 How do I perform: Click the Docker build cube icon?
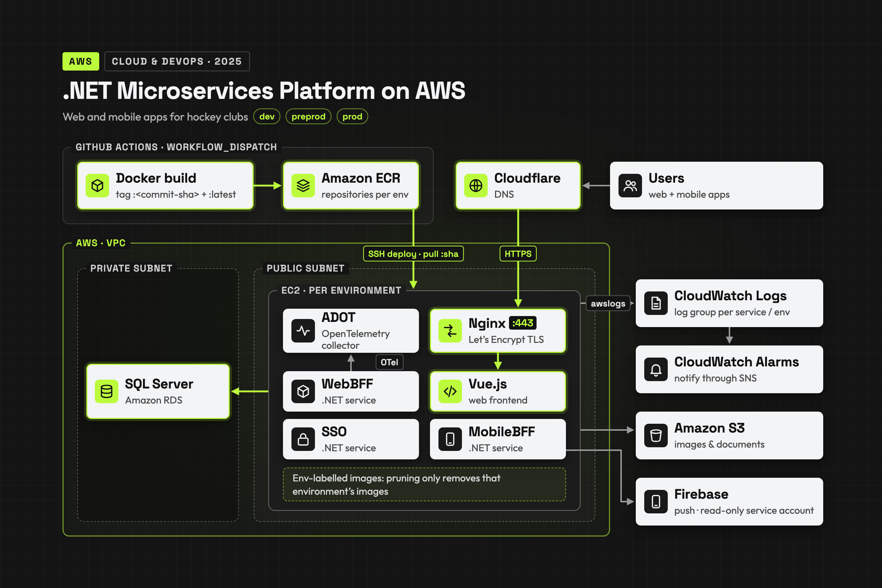coord(97,186)
